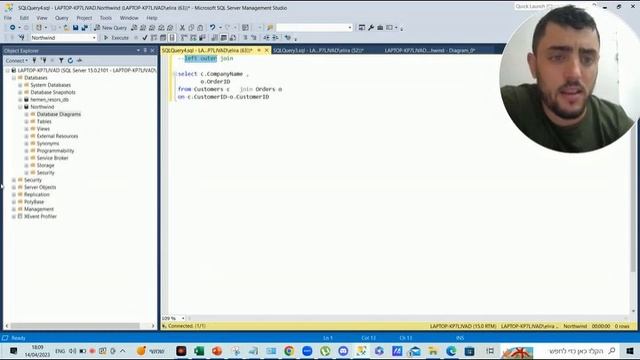Image resolution: width=640 pixels, height=360 pixels.
Task: Click the Parse query checkmark icon
Action: click(x=145, y=38)
